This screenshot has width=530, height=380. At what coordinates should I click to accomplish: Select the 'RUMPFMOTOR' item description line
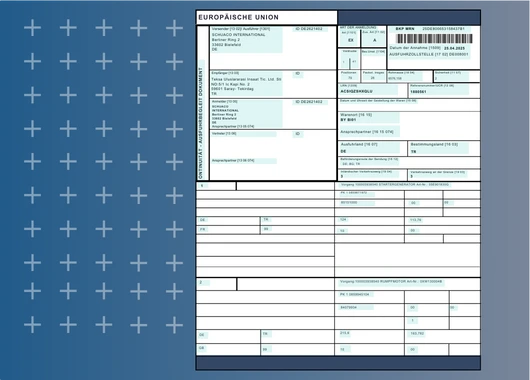[x=391, y=282]
